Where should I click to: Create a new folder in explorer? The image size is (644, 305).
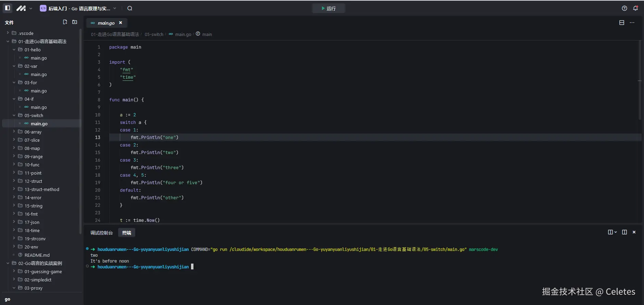[75, 22]
